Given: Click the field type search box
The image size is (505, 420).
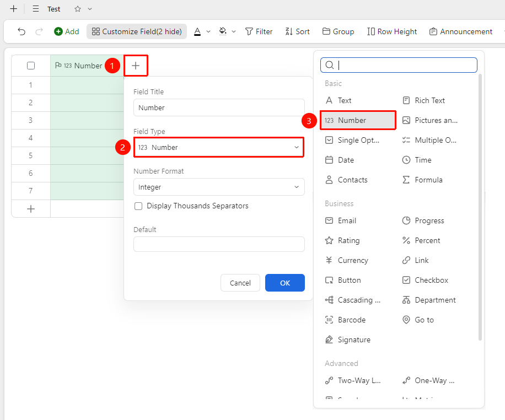Looking at the screenshot, I should pyautogui.click(x=399, y=65).
